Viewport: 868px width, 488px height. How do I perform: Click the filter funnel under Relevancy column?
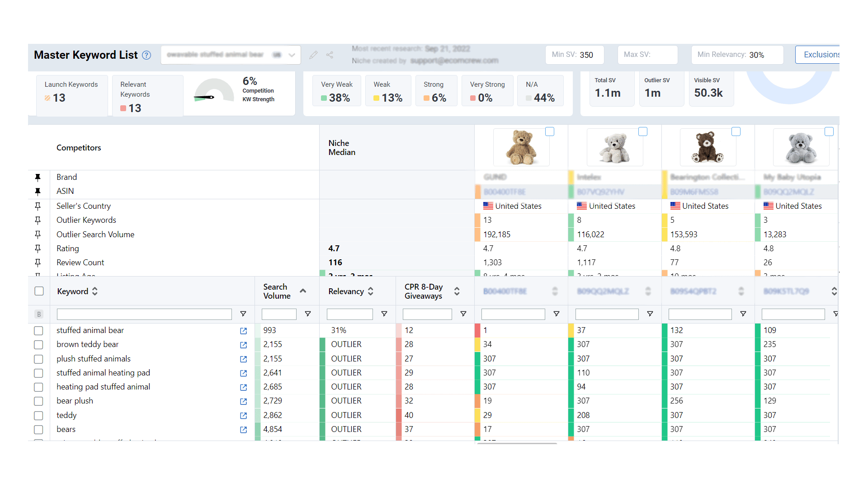pyautogui.click(x=384, y=314)
